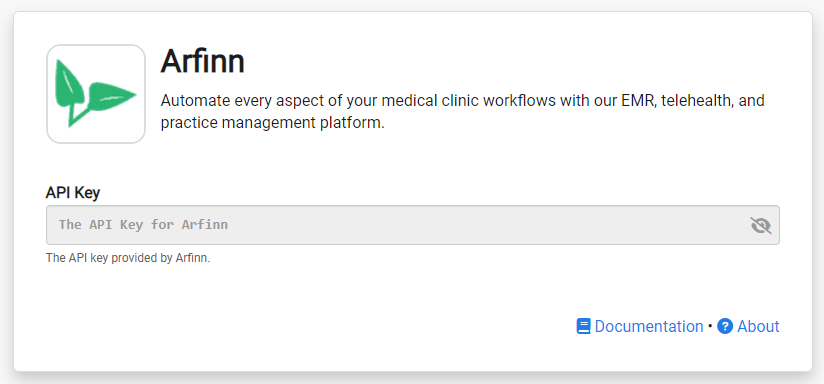Click the API Key field label
This screenshot has height=384, width=824.
(x=73, y=193)
